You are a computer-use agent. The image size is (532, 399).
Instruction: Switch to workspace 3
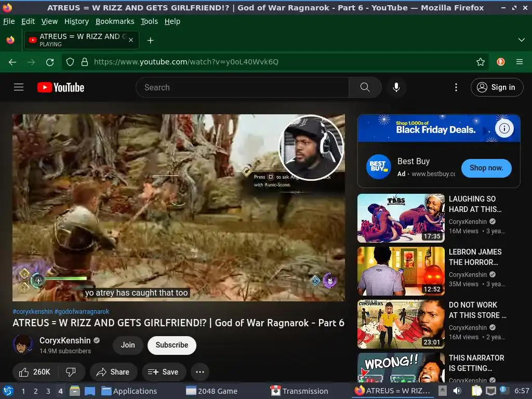(x=48, y=391)
